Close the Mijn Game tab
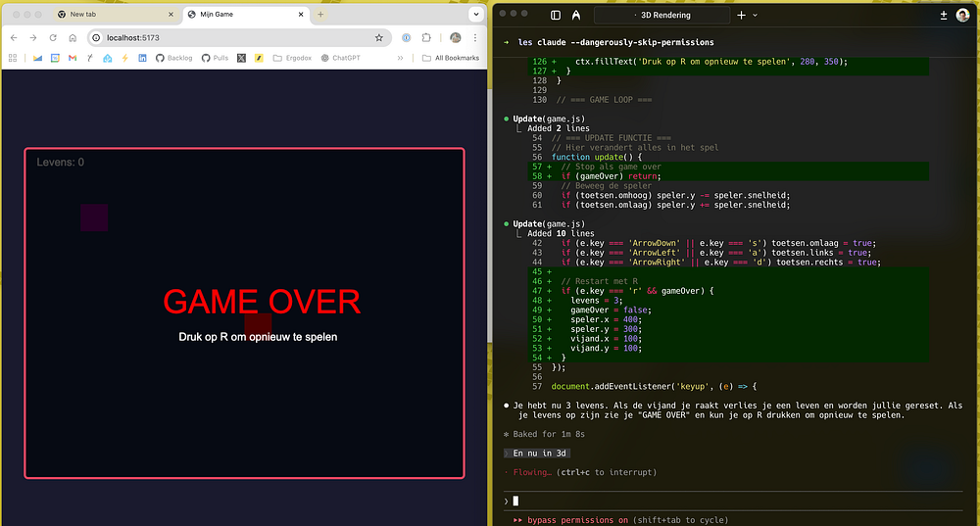The width and height of the screenshot is (980, 526). pyautogui.click(x=301, y=15)
